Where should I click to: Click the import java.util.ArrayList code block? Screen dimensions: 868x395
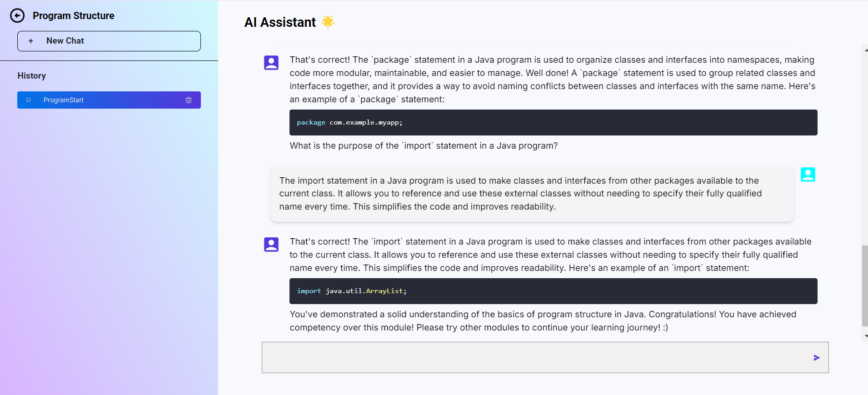pos(553,291)
